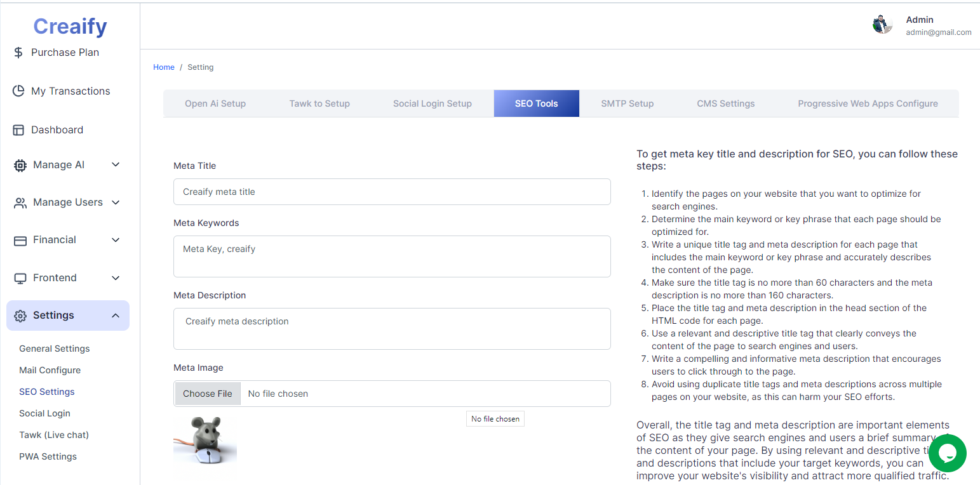This screenshot has width=980, height=485.
Task: Open Mail Configure submenu item
Action: 50,370
